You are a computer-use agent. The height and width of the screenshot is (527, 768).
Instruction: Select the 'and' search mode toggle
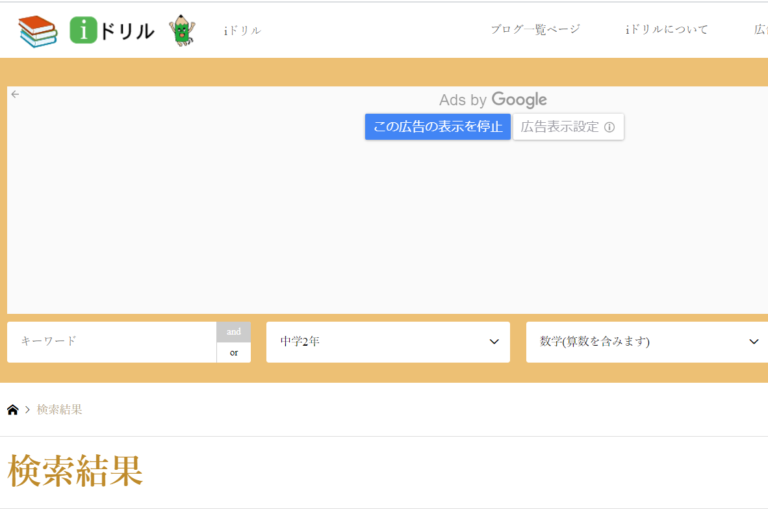(x=234, y=332)
